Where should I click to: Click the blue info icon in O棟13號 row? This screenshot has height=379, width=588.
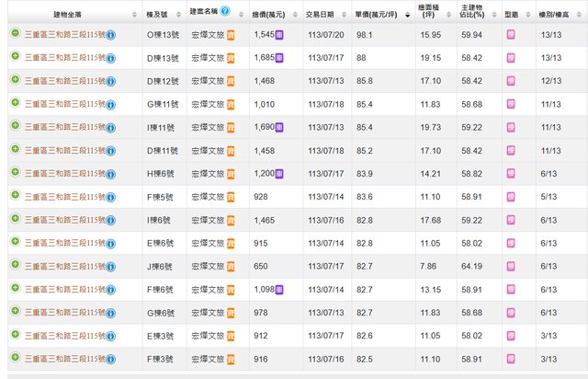(x=111, y=34)
